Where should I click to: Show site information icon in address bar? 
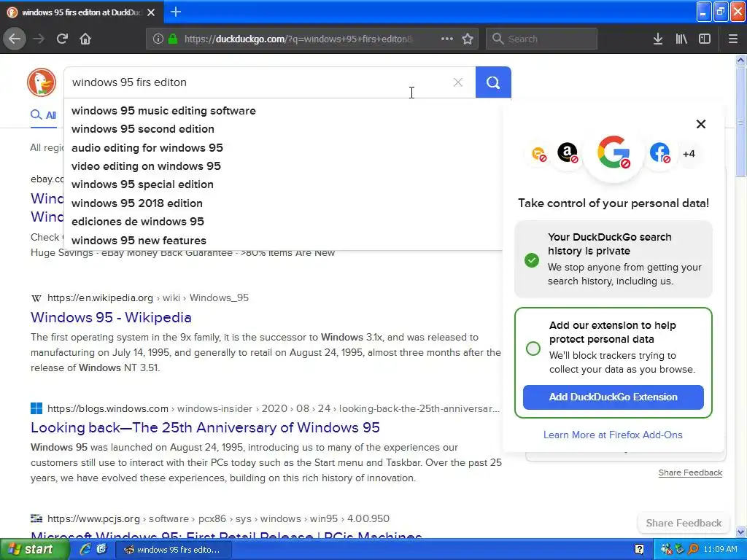(x=158, y=39)
